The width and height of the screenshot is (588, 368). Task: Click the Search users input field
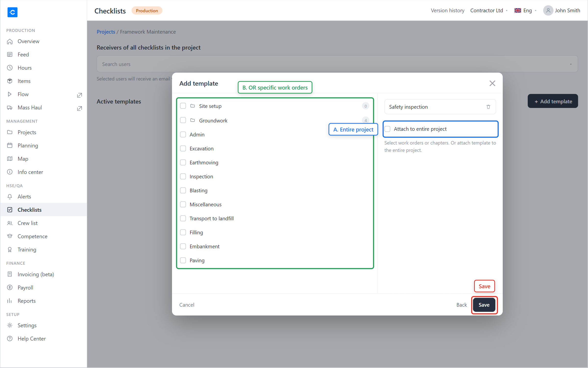click(337, 64)
